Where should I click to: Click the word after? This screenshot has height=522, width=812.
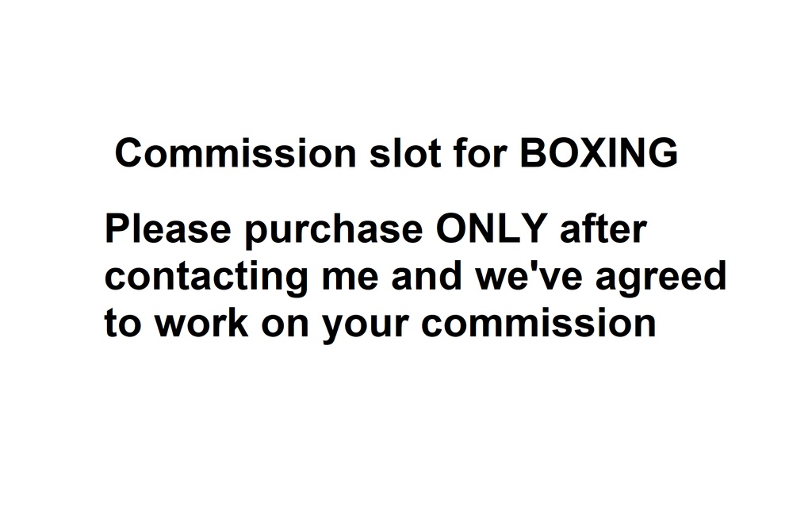pos(603,228)
